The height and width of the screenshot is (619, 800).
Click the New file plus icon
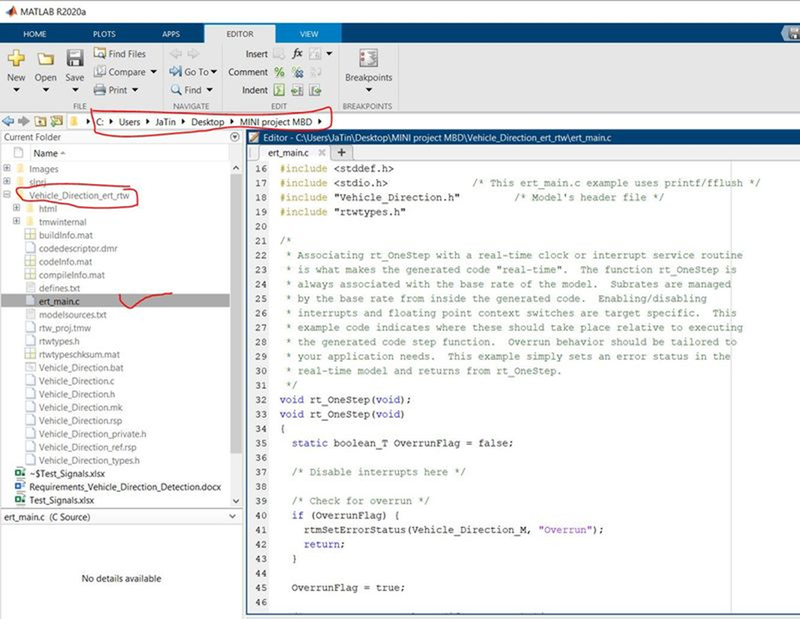(x=16, y=58)
